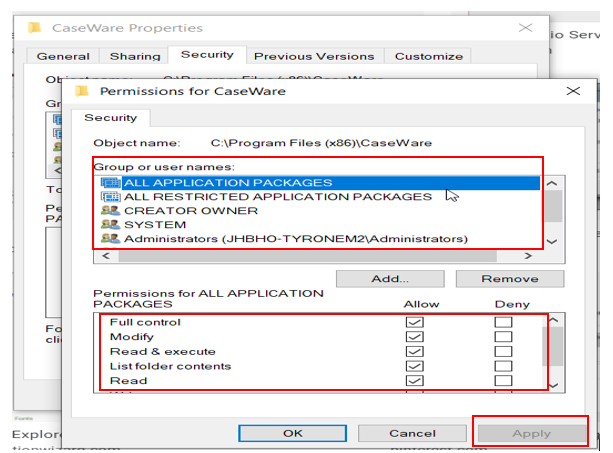Select Security tab in Permissions dialog
613x453 pixels.
(x=111, y=118)
